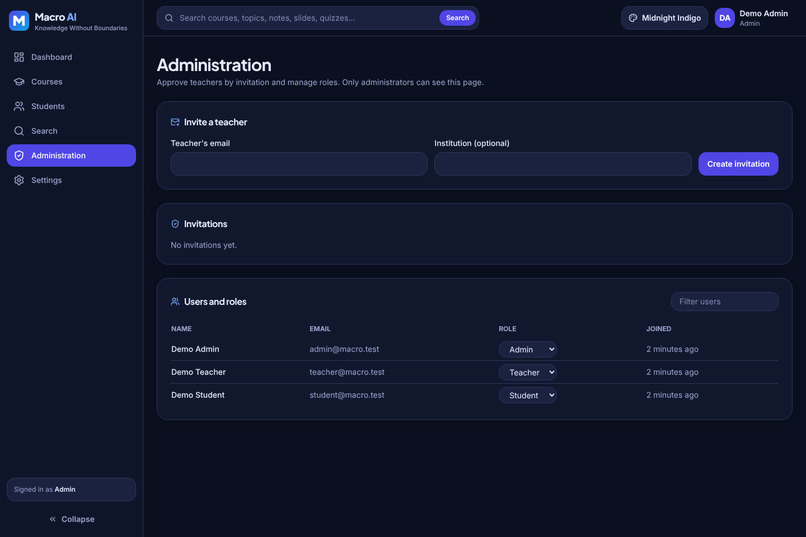The height and width of the screenshot is (537, 806).
Task: Click the palette icon beside Midnight Indigo
Action: 633,18
